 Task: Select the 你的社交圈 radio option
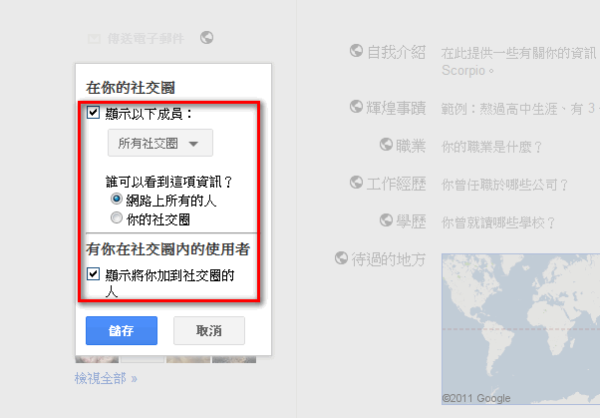(116, 218)
